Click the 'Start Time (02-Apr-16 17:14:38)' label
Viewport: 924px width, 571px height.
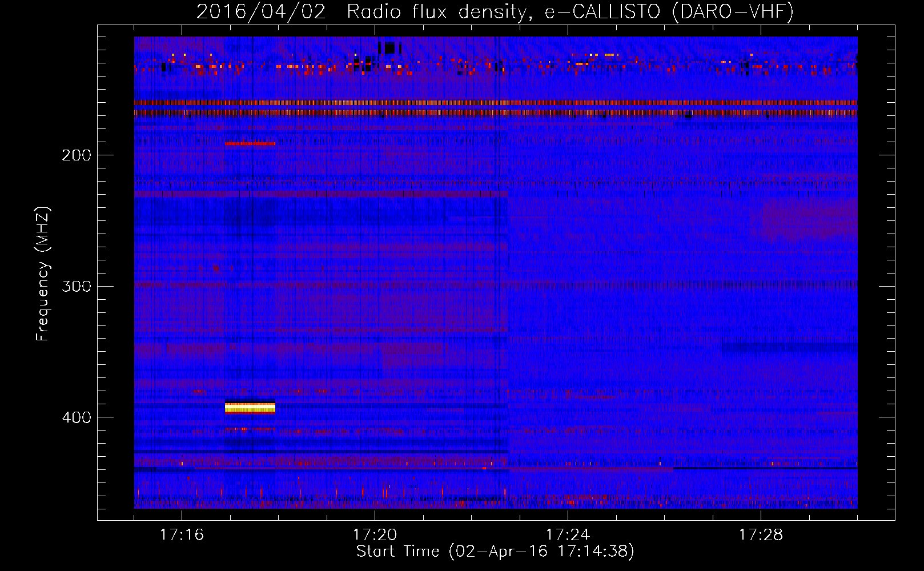tap(495, 552)
